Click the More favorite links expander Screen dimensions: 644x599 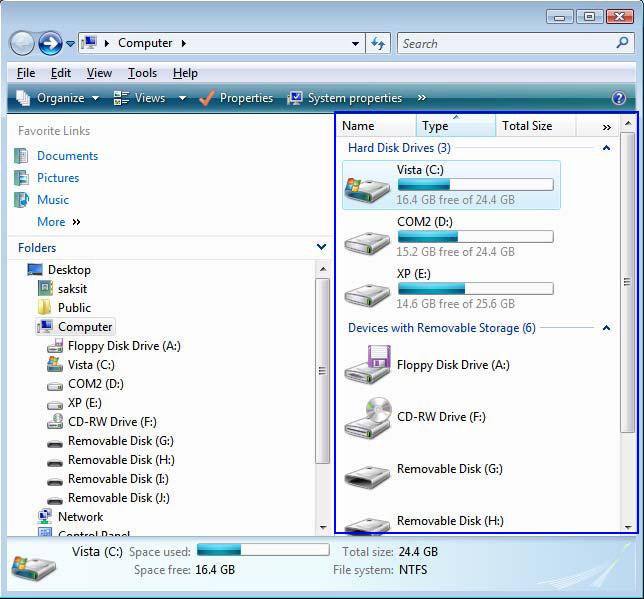click(x=59, y=222)
